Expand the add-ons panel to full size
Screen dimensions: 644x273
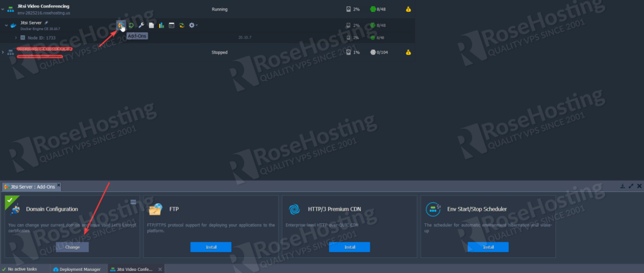[x=631, y=186]
